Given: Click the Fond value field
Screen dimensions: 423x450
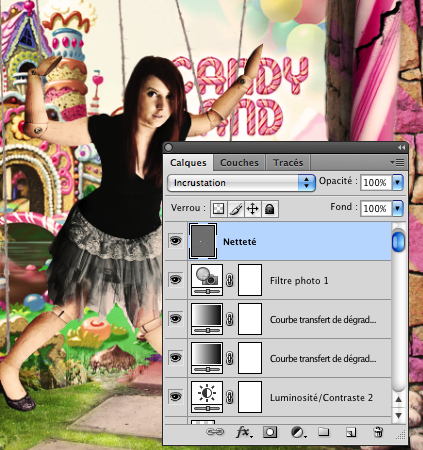Looking at the screenshot, I should pos(375,208).
